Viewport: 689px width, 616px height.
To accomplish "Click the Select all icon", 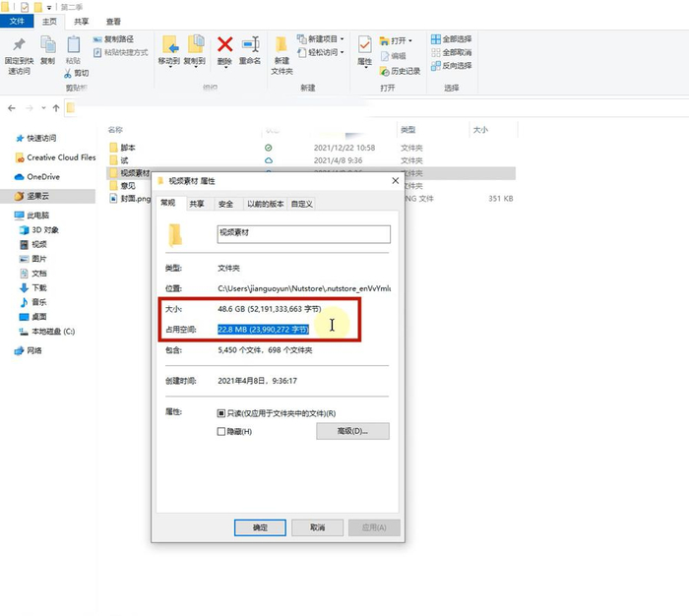I will (436, 39).
